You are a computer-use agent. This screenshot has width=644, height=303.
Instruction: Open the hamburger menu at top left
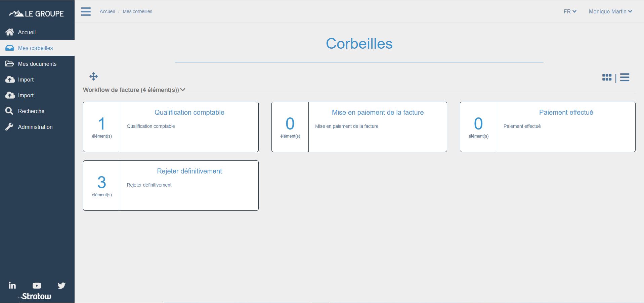(x=86, y=11)
